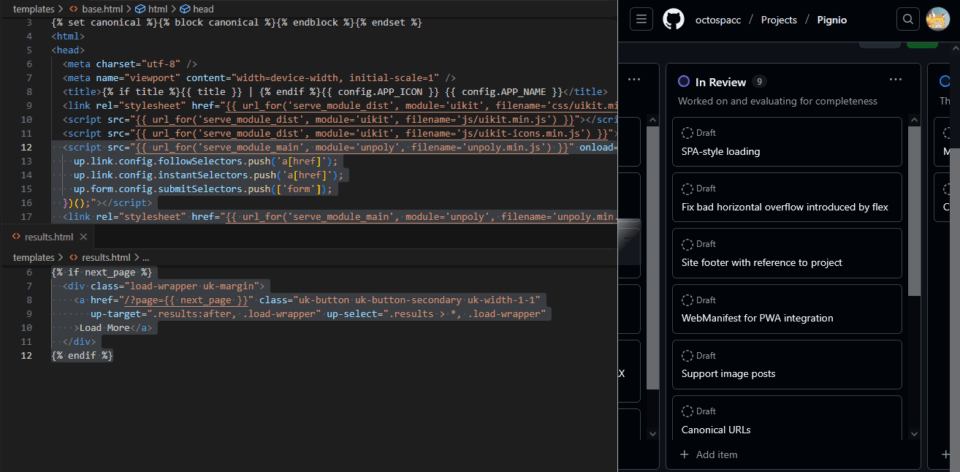
Task: Click the base.html file icon in breadcrumb
Action: 74,9
